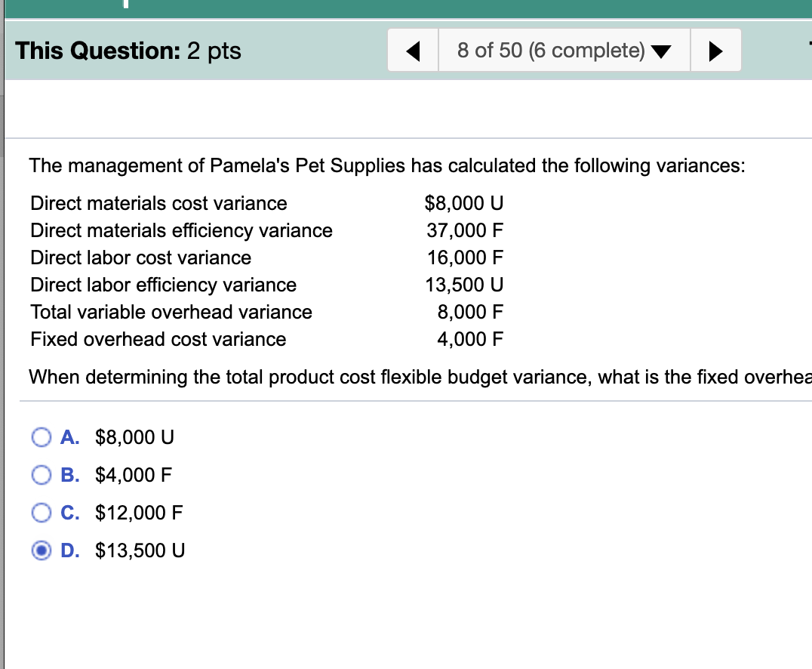Select answer choice C radio button
The width and height of the screenshot is (812, 669).
(x=42, y=513)
